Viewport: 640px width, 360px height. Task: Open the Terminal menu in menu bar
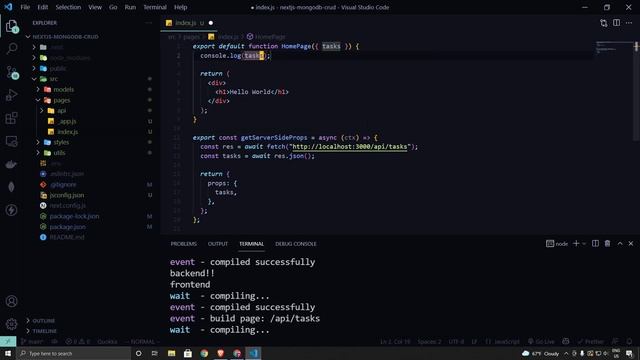[155, 7]
